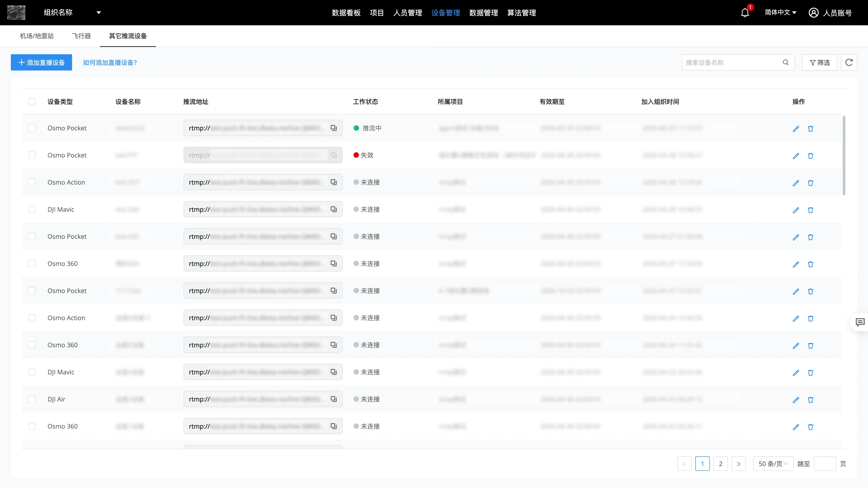Refresh the device list
This screenshot has height=488, width=868.
[x=849, y=62]
